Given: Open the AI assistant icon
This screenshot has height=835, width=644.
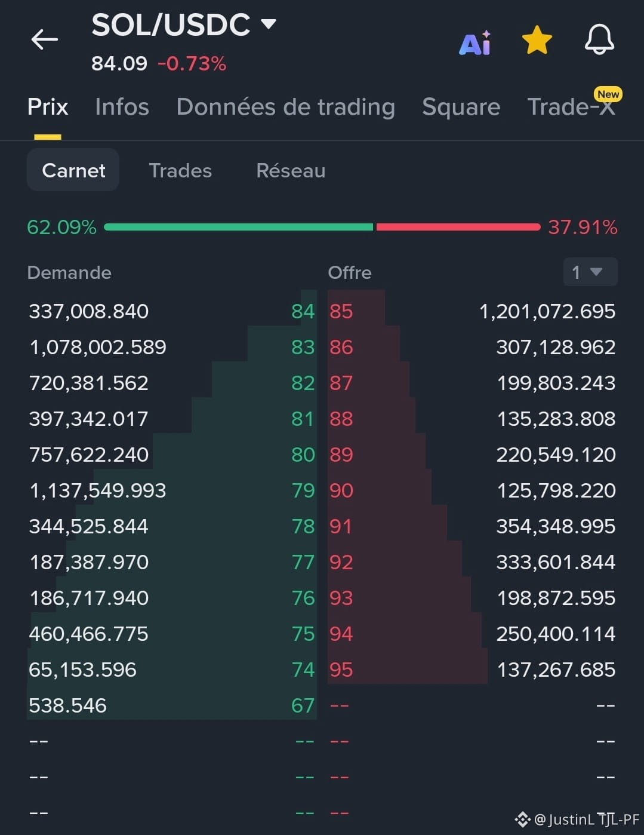Looking at the screenshot, I should (x=475, y=42).
